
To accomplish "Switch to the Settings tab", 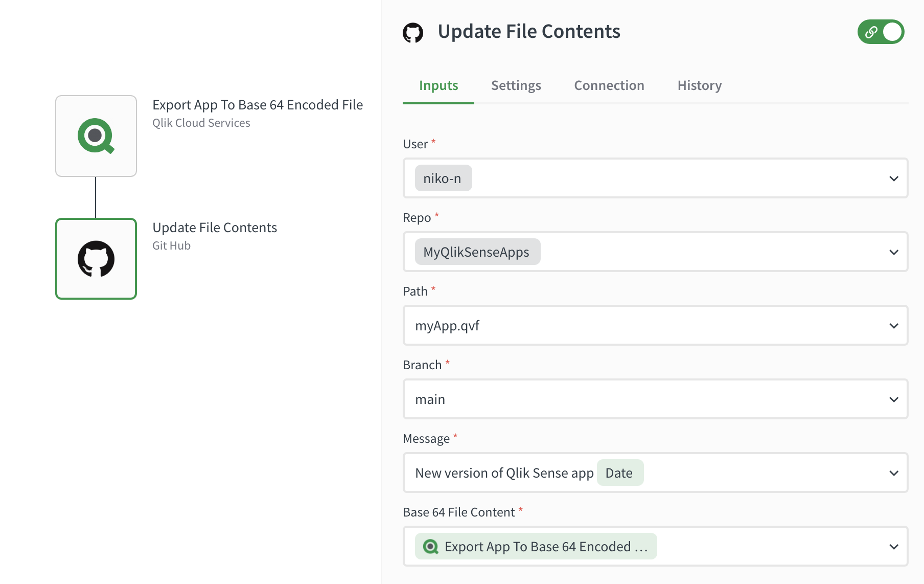I will tap(516, 85).
